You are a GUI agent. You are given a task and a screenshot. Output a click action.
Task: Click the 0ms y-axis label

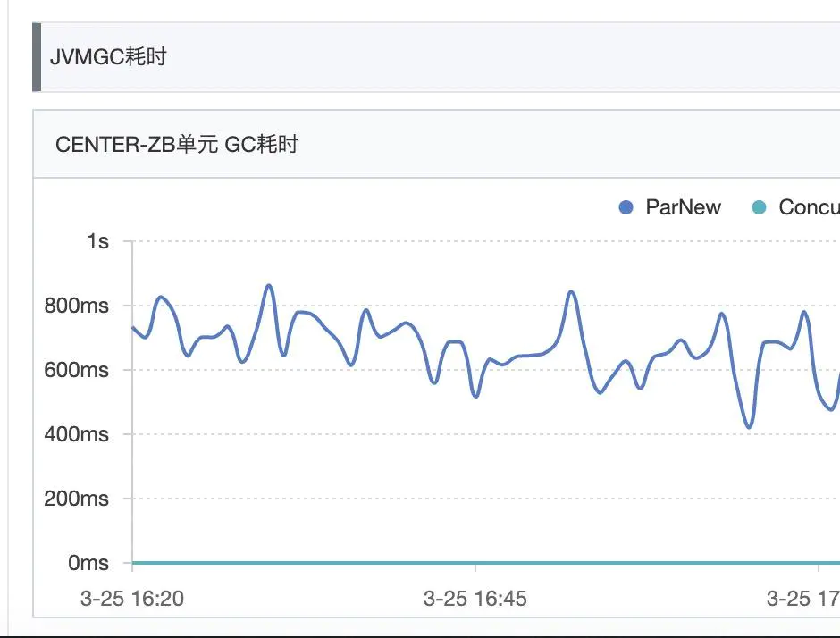88,563
